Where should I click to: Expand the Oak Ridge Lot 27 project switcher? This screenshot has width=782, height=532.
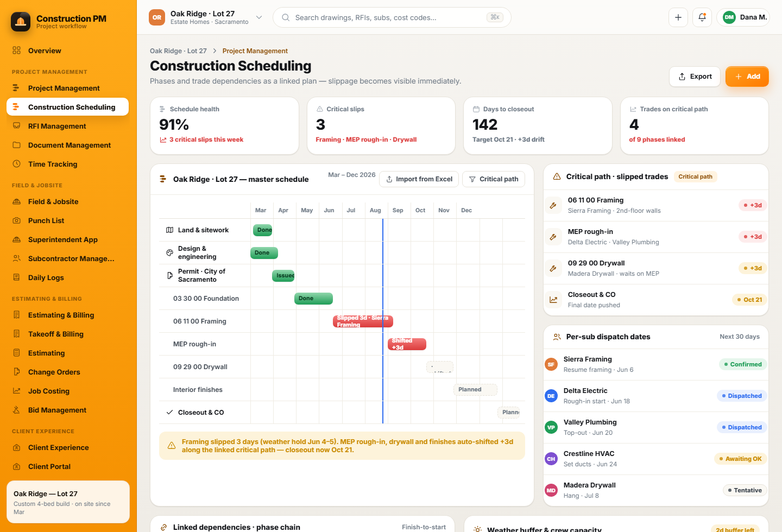pyautogui.click(x=206, y=17)
